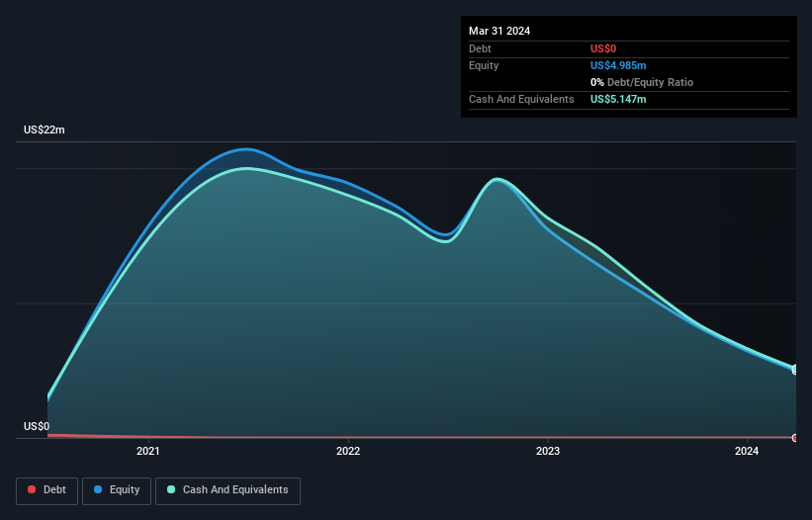Image resolution: width=812 pixels, height=520 pixels.
Task: Click the Equity value US$4.985m
Action: 618,65
